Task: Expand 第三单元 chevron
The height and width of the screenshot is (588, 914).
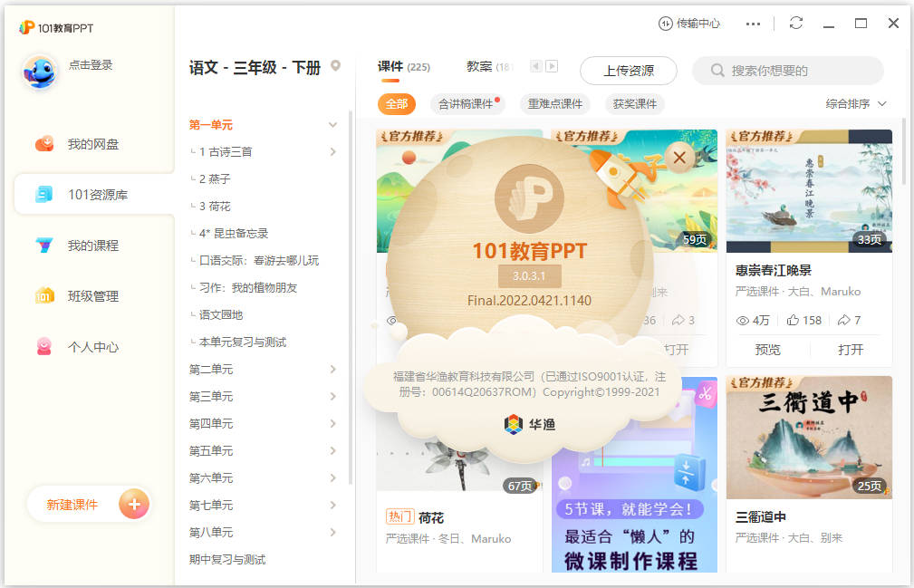Action: point(332,397)
